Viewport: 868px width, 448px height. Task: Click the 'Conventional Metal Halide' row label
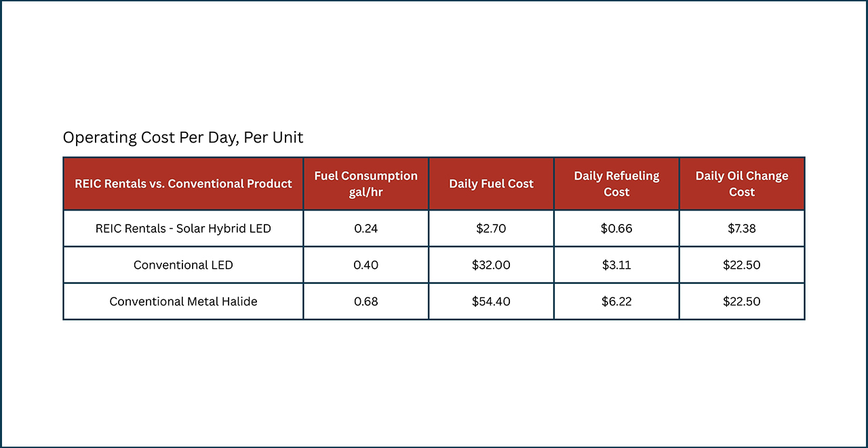coord(183,301)
